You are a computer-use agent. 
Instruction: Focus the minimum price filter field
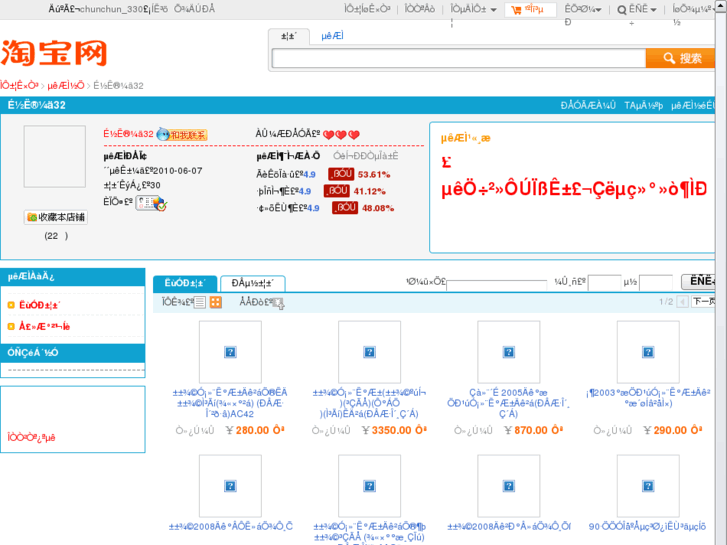[x=605, y=282]
